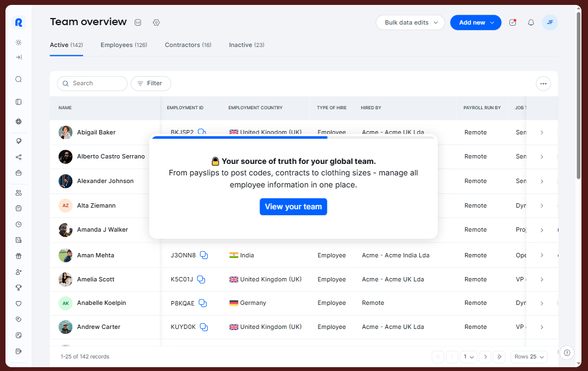Switch to the Contractors tab
The image size is (588, 371).
[188, 45]
